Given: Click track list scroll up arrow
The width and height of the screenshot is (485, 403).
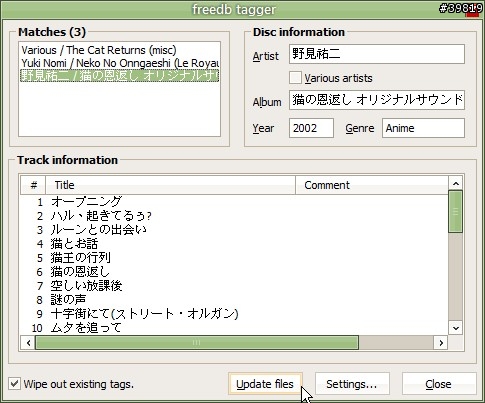Looking at the screenshot, I should (456, 183).
